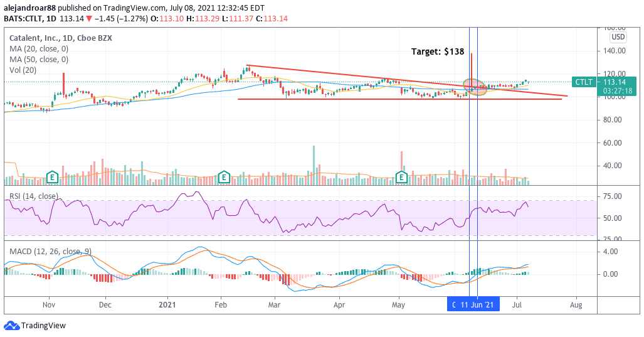
Task: Click the MA (50, close, 0) indicator legend
Action: point(39,59)
